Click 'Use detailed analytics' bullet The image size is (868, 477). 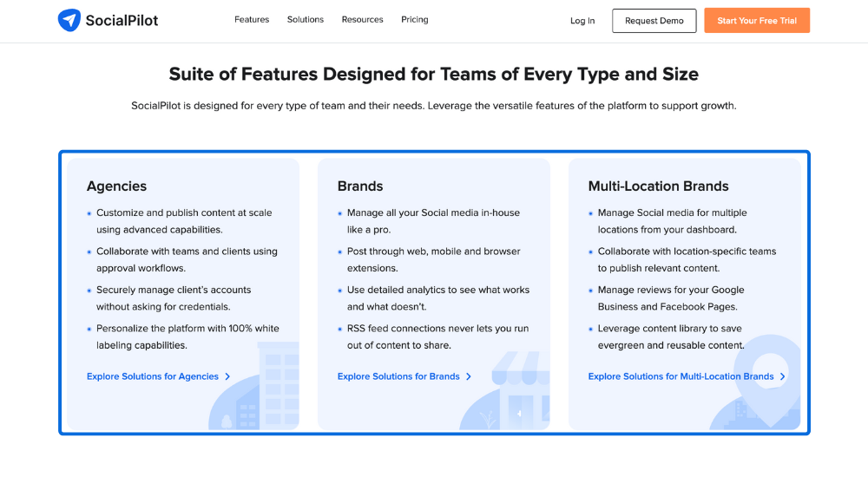point(438,298)
